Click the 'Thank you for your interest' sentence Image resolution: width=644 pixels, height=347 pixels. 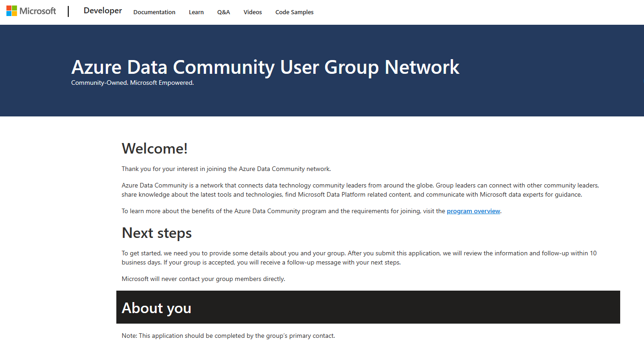(x=226, y=169)
